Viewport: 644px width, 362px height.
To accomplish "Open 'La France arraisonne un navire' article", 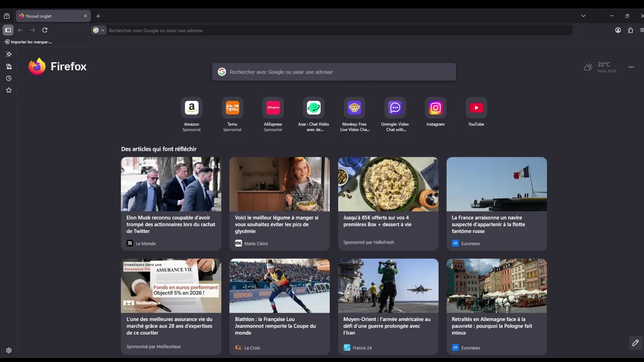I will [497, 204].
